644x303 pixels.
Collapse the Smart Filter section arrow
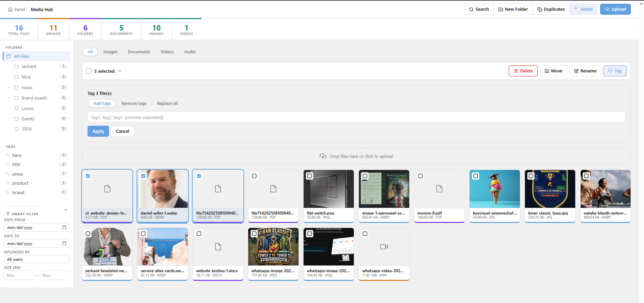coord(66,210)
